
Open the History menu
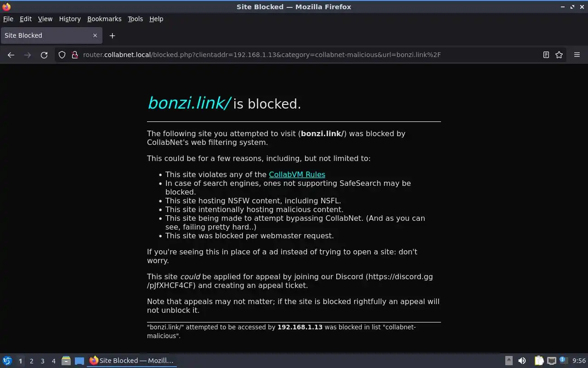[70, 19]
